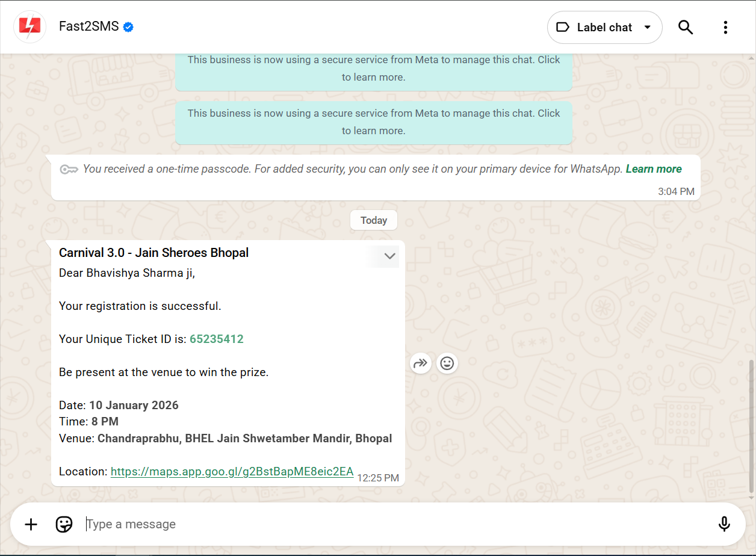Click the lower Meta secure service notice
Image resolution: width=756 pixels, height=556 pixels.
click(x=373, y=122)
